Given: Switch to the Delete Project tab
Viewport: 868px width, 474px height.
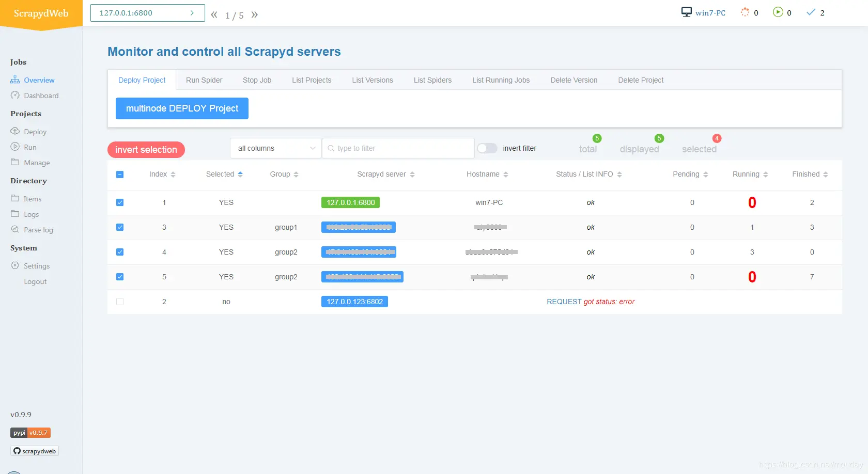Looking at the screenshot, I should (641, 80).
